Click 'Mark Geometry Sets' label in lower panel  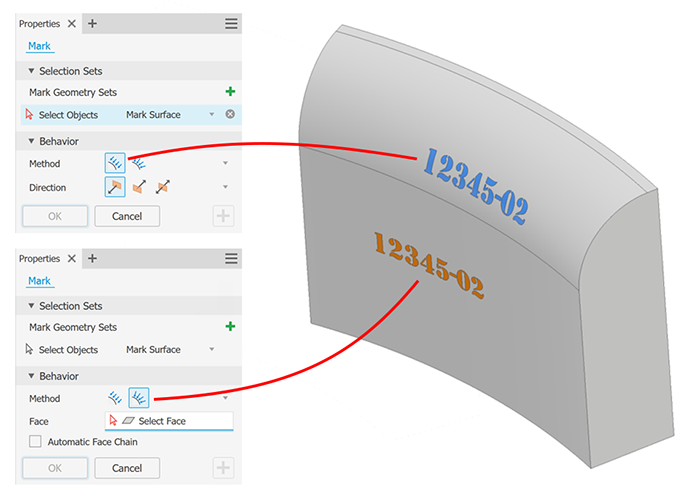tap(73, 327)
